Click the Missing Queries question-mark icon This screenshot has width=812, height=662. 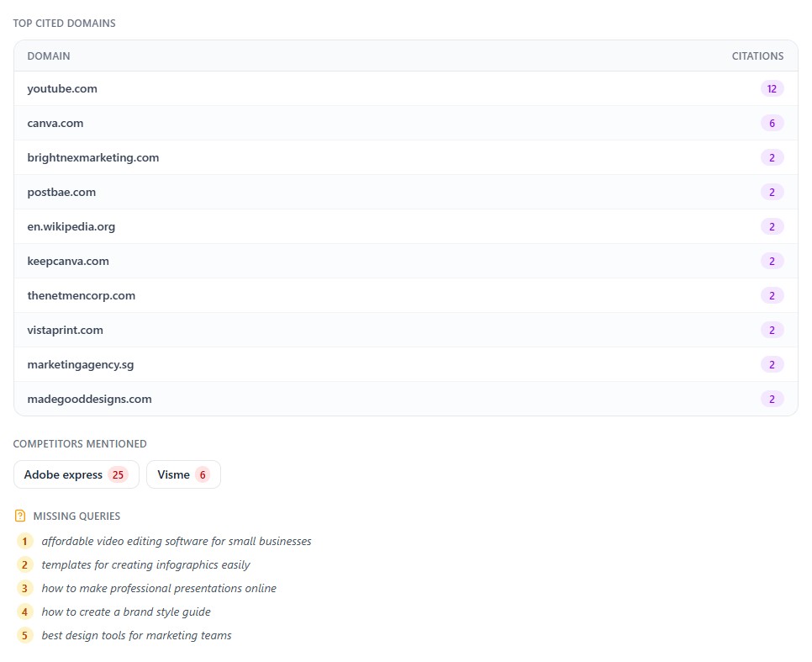tap(20, 516)
